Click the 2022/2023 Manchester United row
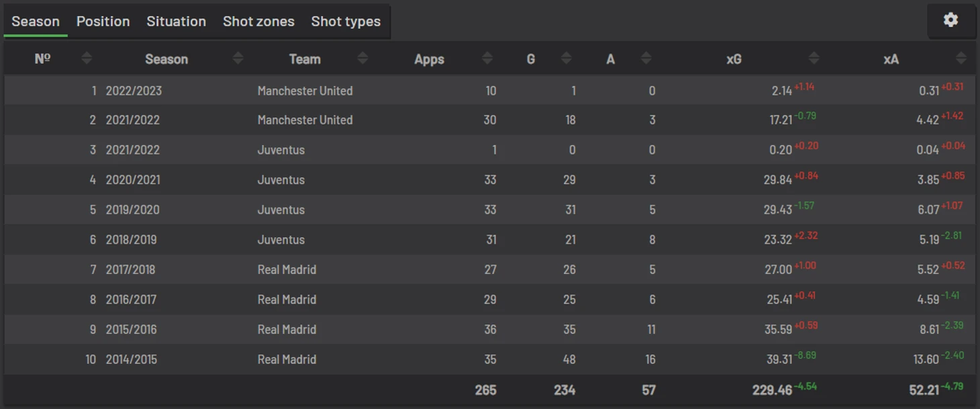This screenshot has width=980, height=409. [x=490, y=90]
